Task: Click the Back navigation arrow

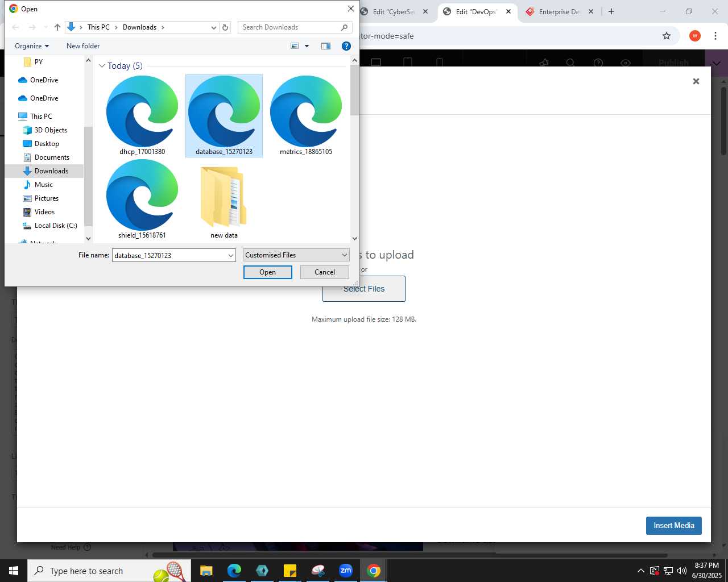Action: (16, 27)
